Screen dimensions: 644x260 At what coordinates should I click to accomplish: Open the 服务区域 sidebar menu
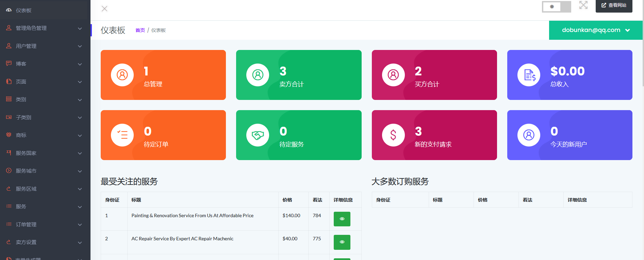(44, 189)
